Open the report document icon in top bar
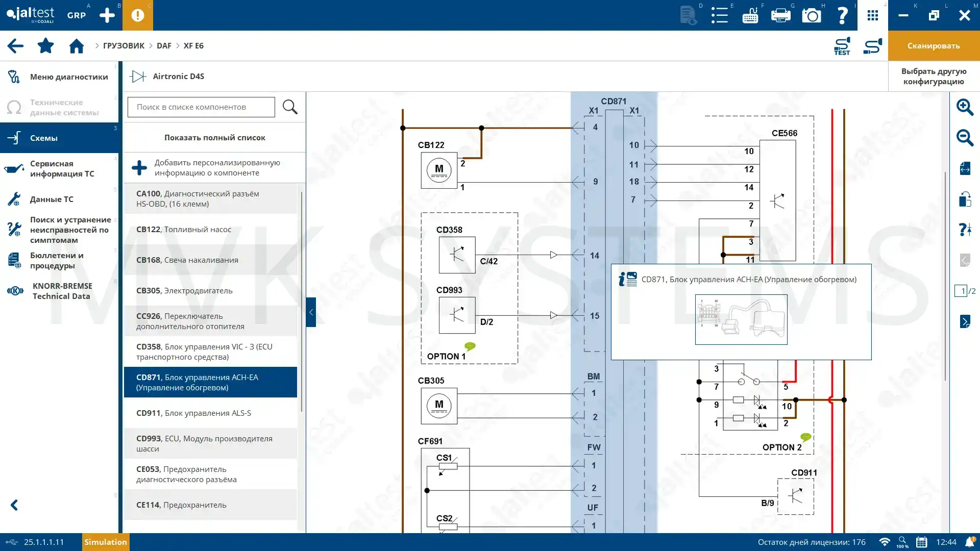Image resolution: width=980 pixels, height=551 pixels. pyautogui.click(x=689, y=15)
